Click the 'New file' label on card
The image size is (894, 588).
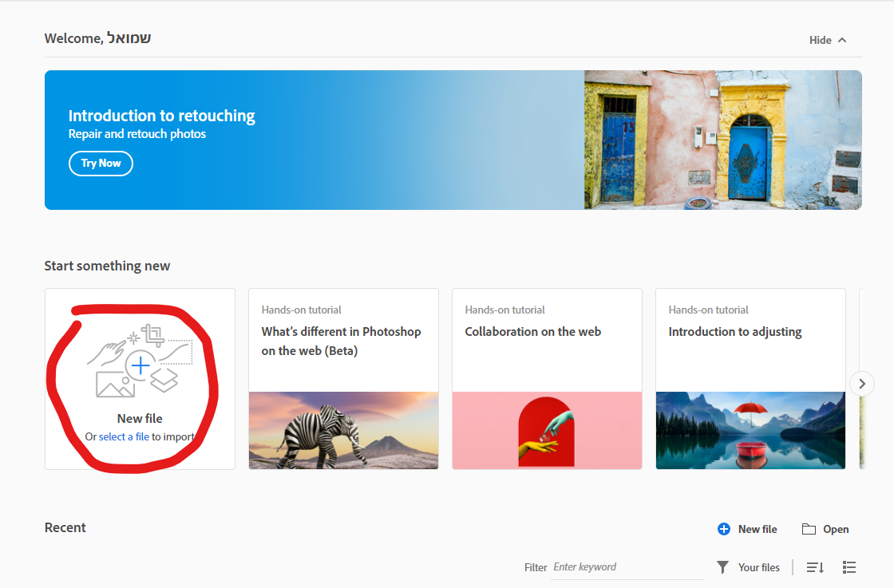[140, 418]
